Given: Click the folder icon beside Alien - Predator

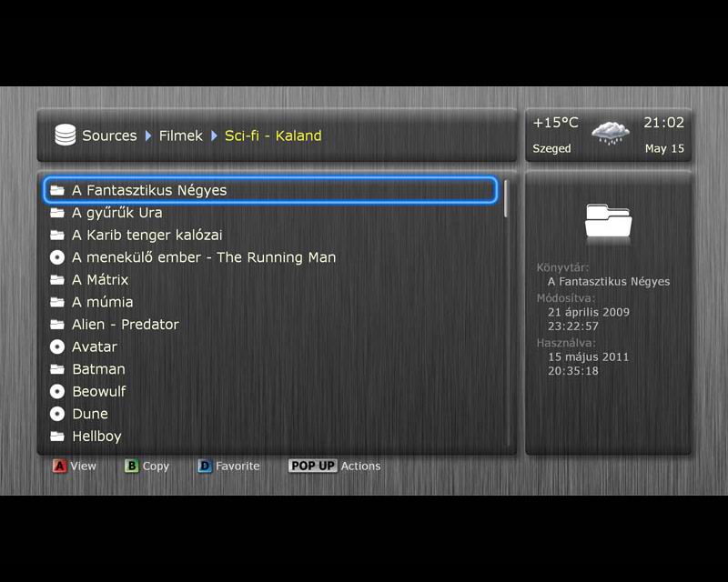Looking at the screenshot, I should (x=57, y=324).
